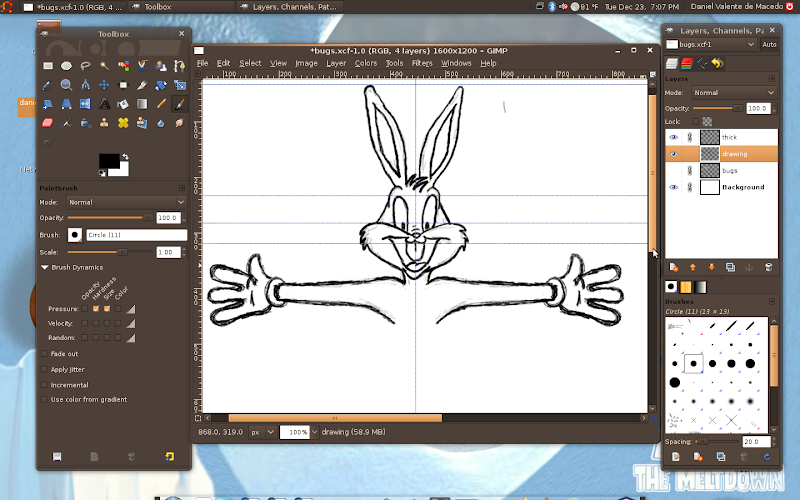
Task: Select the Bucket Fill tool
Action: (x=123, y=104)
